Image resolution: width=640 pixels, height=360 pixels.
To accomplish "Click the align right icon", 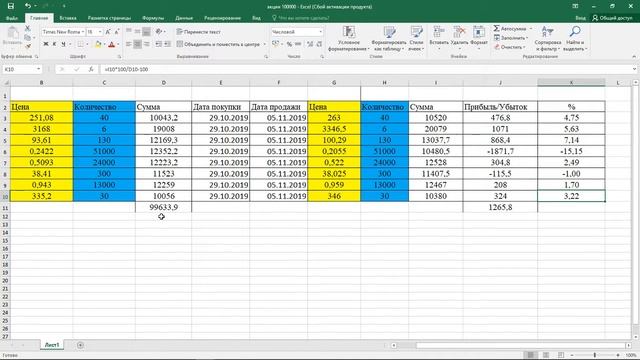I will coord(147,44).
